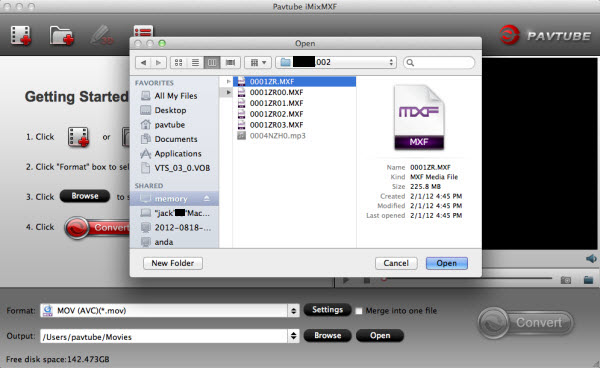This screenshot has height=368, width=600.
Task: Select Documents in sidebar
Action: [x=176, y=139]
